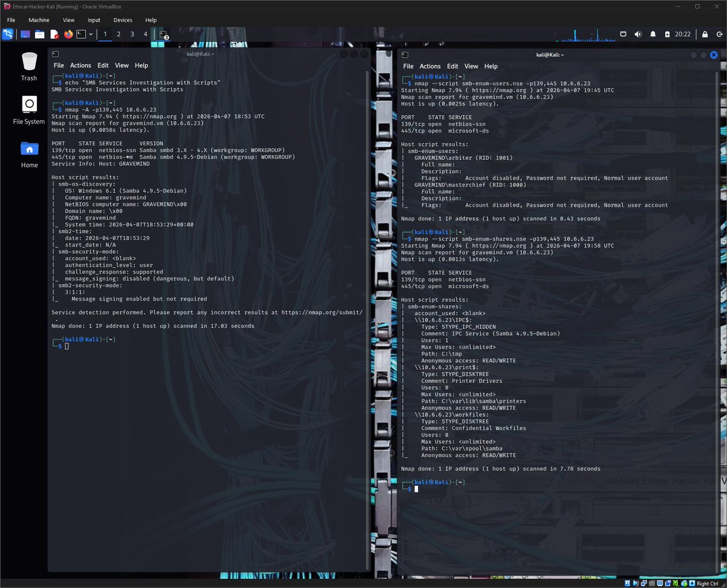Open Actions menu in left terminal
The image size is (727, 588).
[81, 65]
